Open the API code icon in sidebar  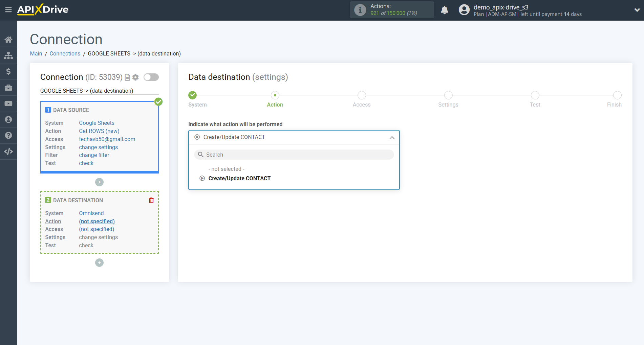coord(8,151)
